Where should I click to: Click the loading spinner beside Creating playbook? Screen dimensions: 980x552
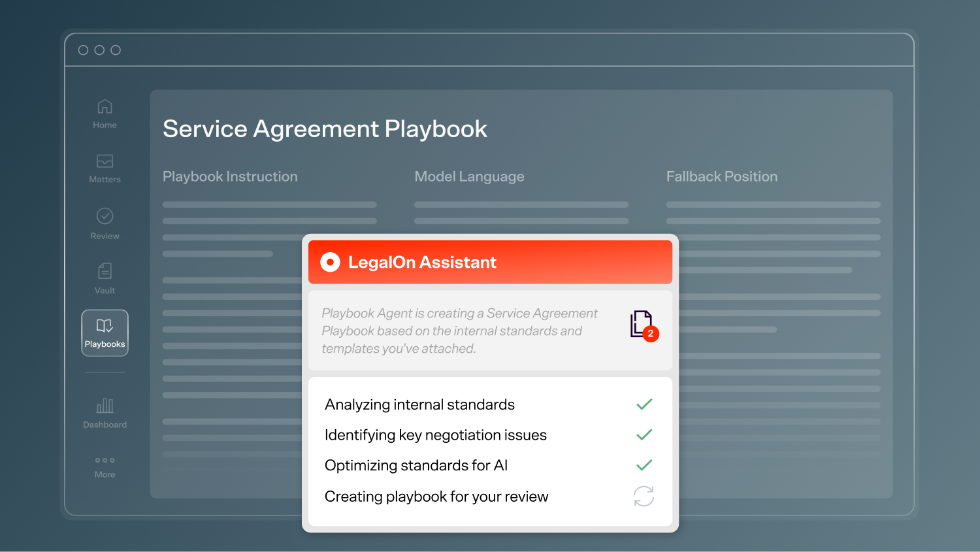(644, 496)
